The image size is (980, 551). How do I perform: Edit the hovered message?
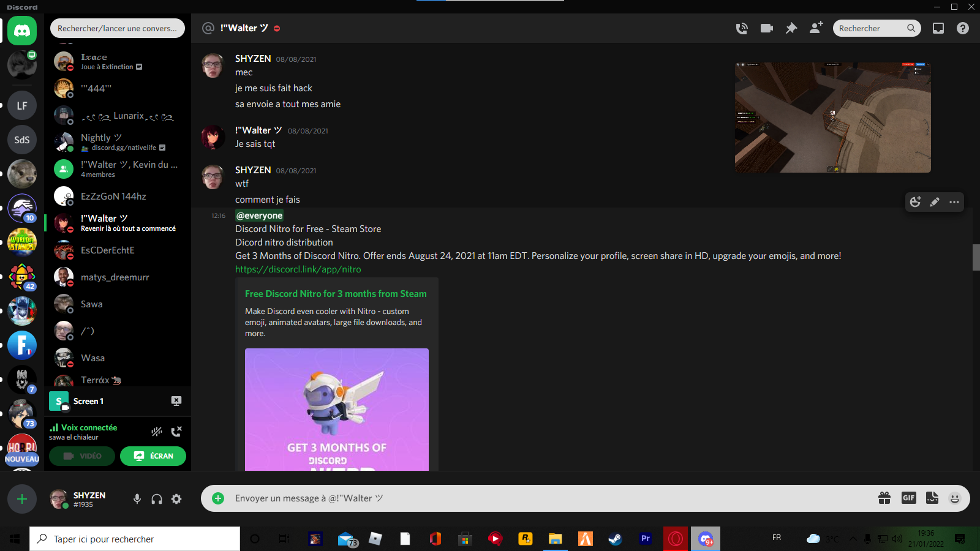point(935,202)
